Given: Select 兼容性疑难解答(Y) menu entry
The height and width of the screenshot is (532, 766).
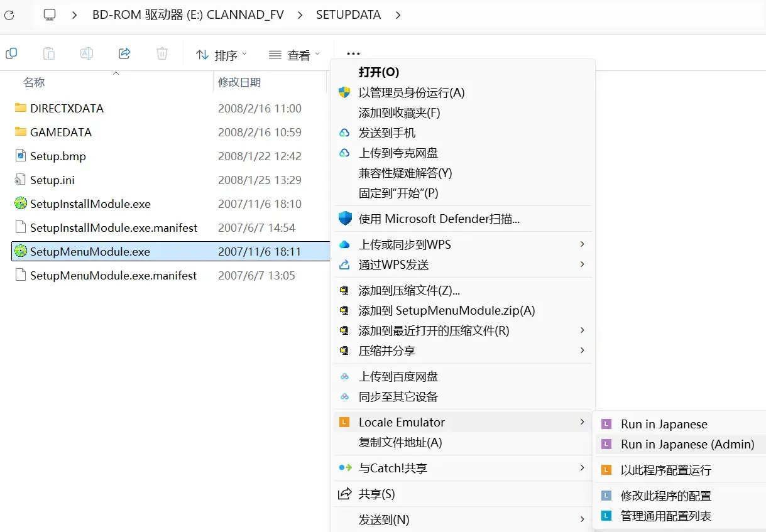Looking at the screenshot, I should [462, 173].
